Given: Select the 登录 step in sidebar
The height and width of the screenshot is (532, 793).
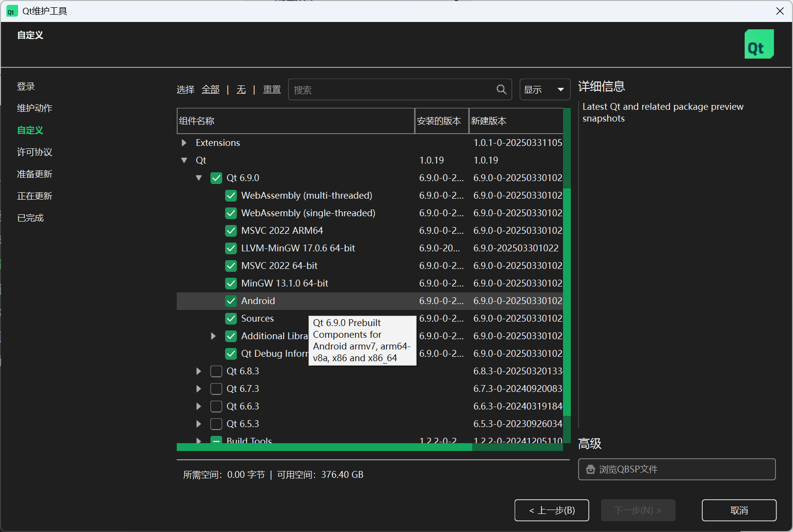Looking at the screenshot, I should click(x=26, y=86).
